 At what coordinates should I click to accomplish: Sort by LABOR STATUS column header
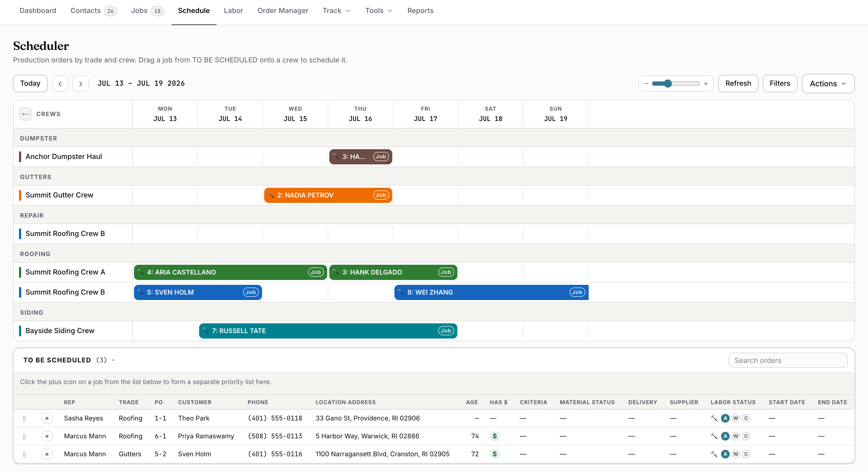point(733,402)
